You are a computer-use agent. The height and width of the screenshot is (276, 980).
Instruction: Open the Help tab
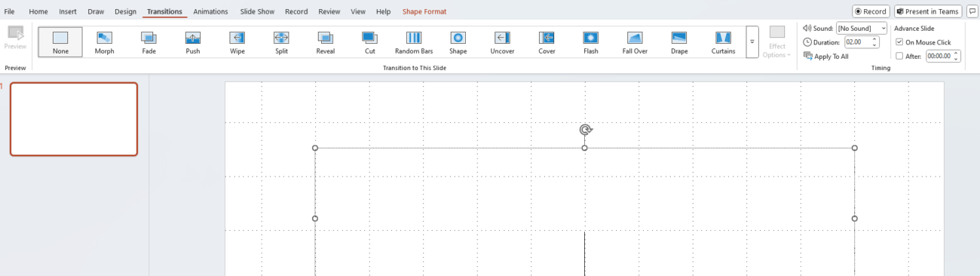pos(383,11)
